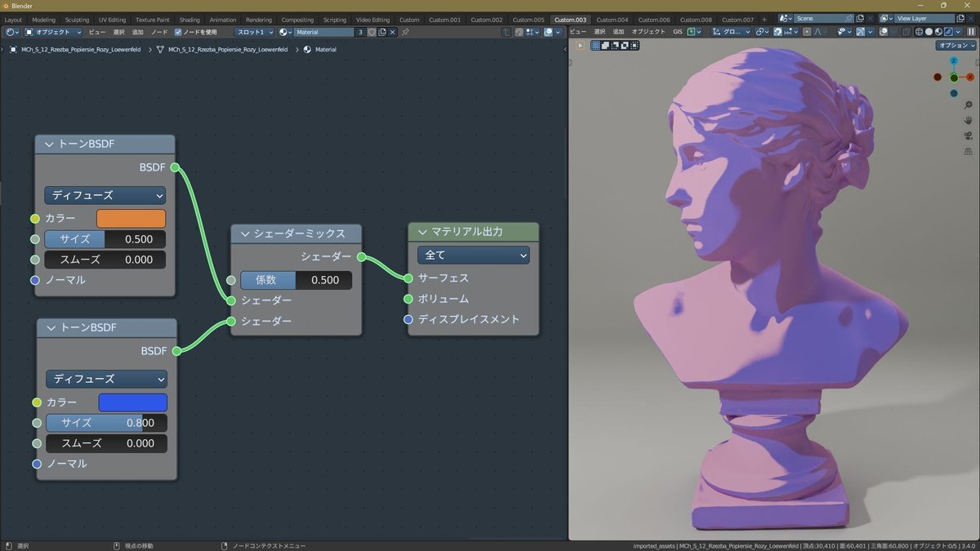Collapse the マテリアル出力 node
The width and height of the screenshot is (980, 551).
pos(422,232)
